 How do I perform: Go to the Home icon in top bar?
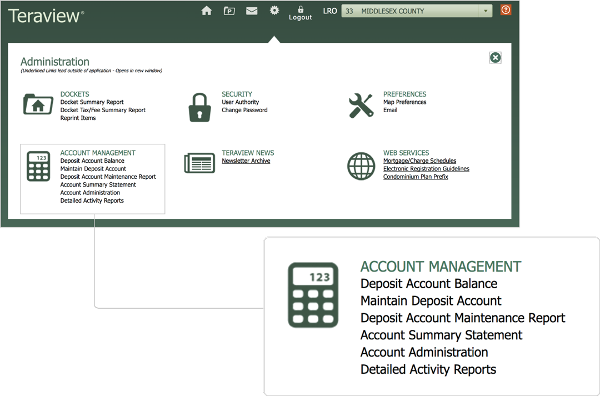(206, 11)
